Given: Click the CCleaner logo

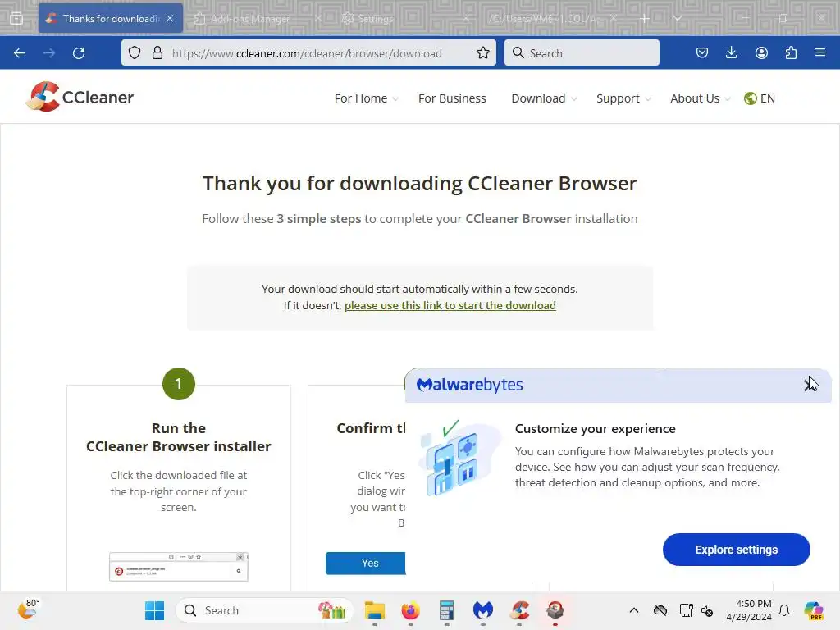Looking at the screenshot, I should click(80, 97).
